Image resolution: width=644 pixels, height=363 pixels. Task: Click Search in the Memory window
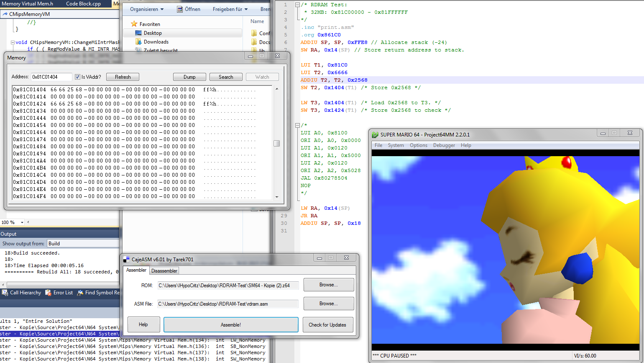coord(226,77)
